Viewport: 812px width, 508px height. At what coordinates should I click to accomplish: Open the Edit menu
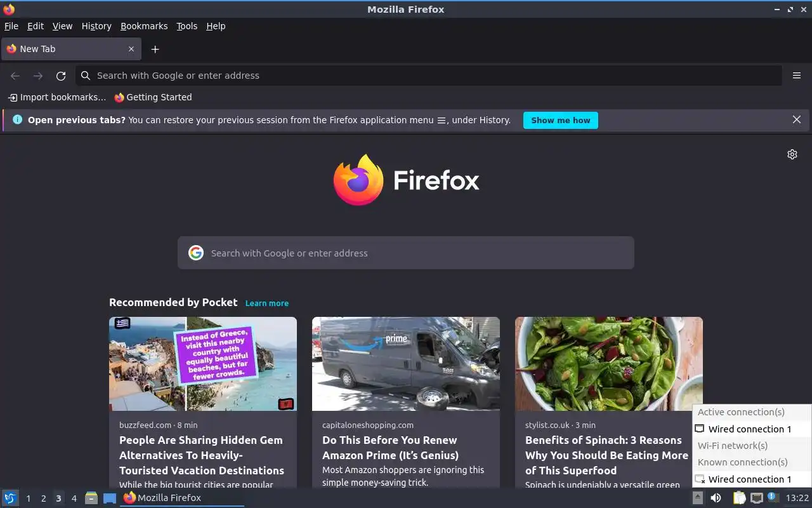tap(36, 26)
